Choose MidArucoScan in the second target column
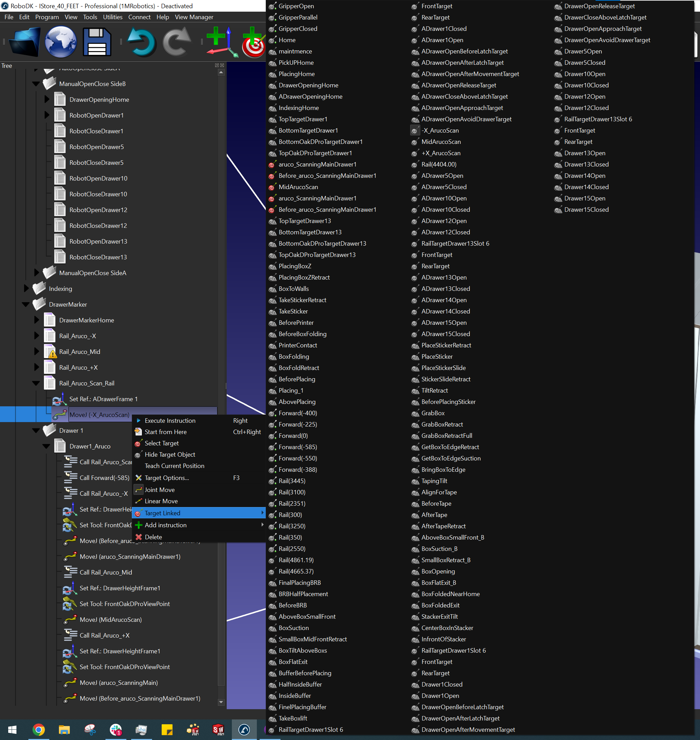Image resolution: width=700 pixels, height=740 pixels. [441, 142]
